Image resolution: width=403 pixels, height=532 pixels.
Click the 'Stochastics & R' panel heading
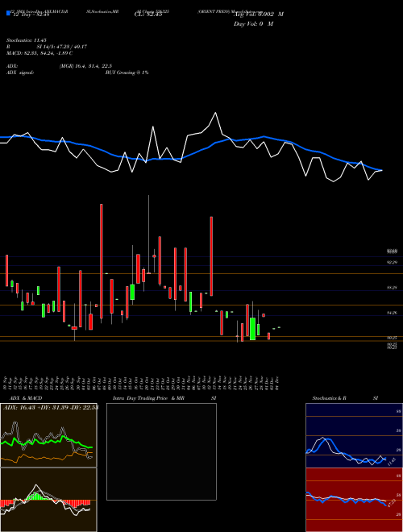[x=330, y=398]
